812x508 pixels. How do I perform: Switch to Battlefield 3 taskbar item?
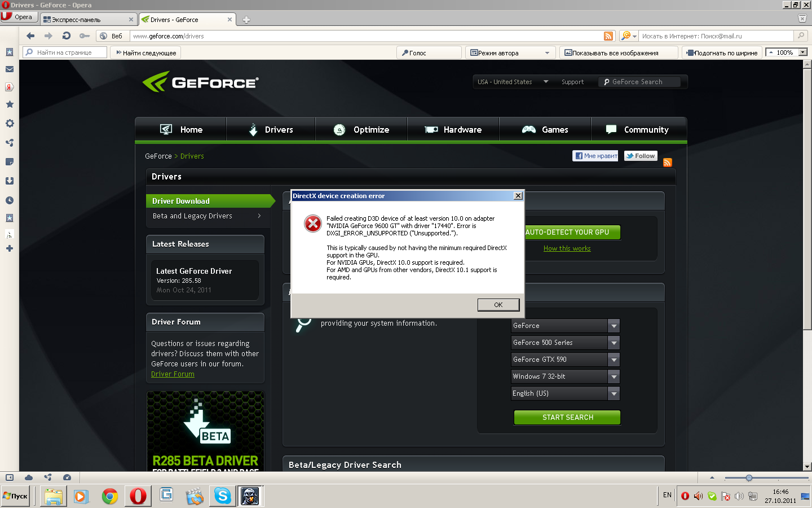pos(250,496)
